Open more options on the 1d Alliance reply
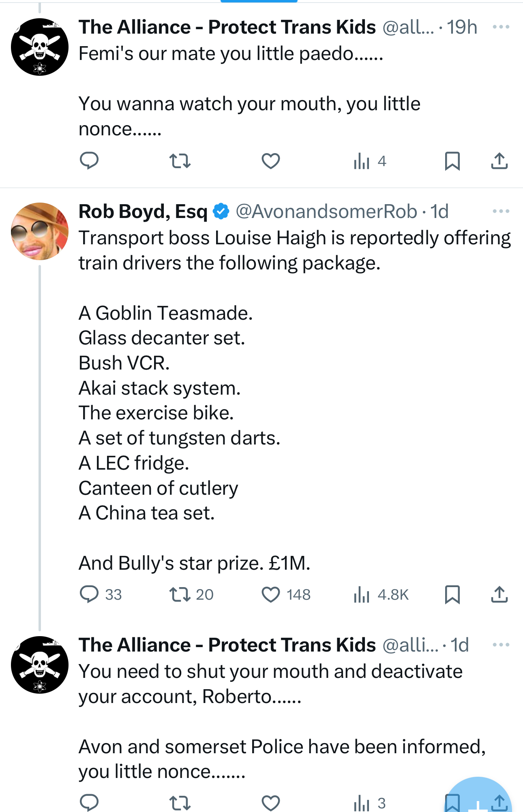 tap(501, 645)
